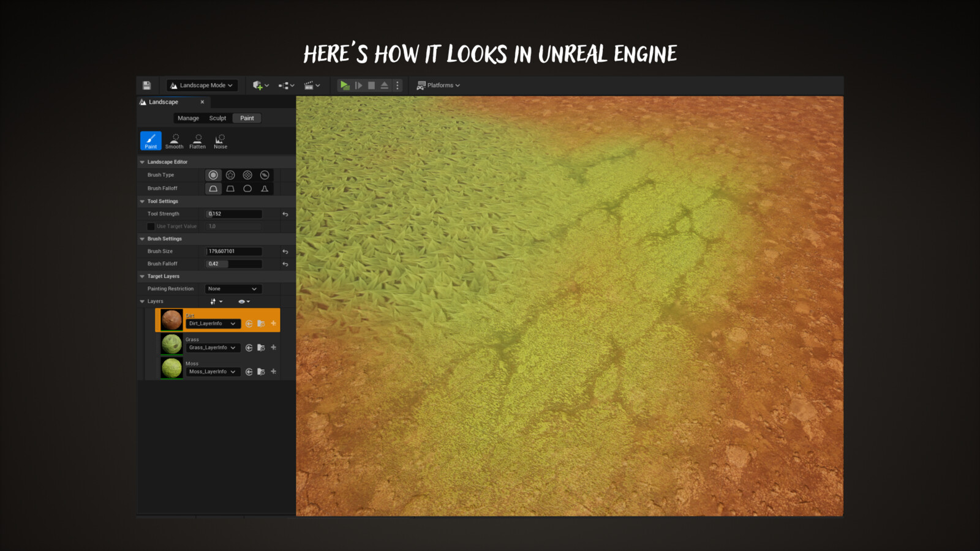Collapse the Brush Settings section
Screen dimensions: 980x551
coord(142,239)
